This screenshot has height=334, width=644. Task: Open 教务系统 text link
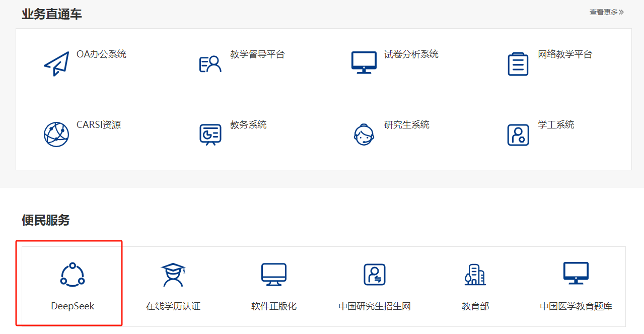tap(248, 125)
